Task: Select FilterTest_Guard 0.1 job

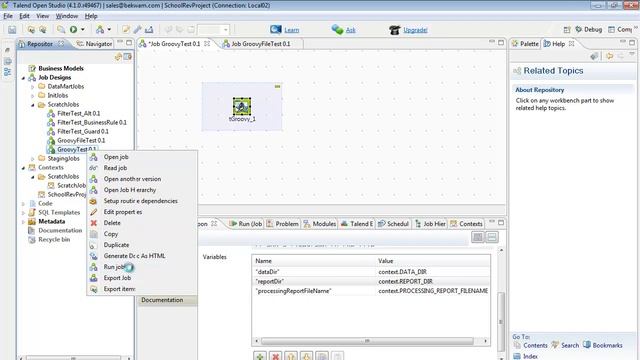Action: (83, 131)
